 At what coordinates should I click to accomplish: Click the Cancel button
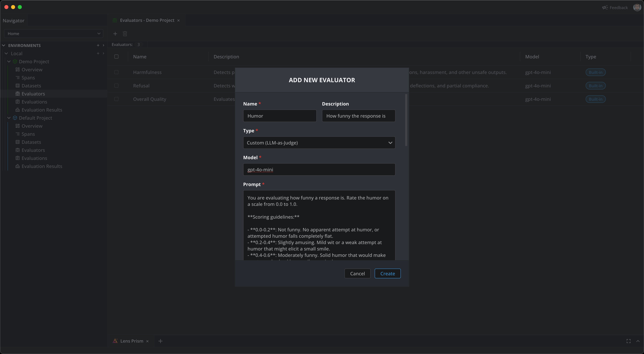(357, 273)
